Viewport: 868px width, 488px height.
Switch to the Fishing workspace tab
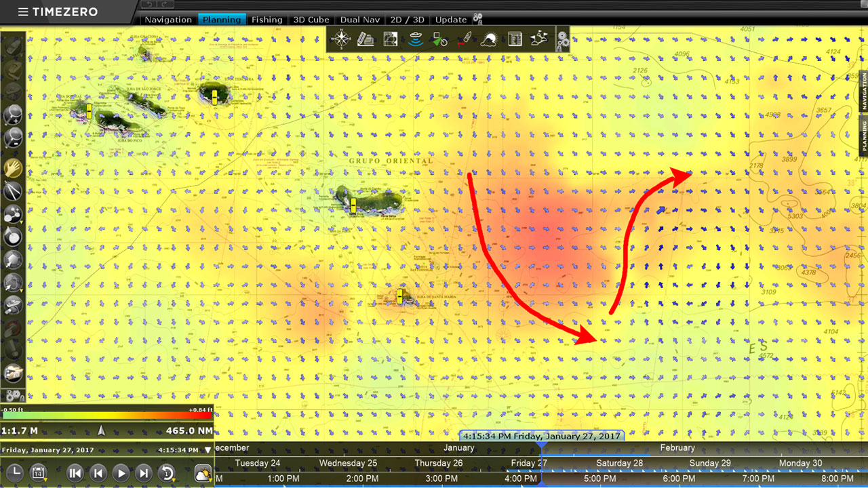(267, 20)
